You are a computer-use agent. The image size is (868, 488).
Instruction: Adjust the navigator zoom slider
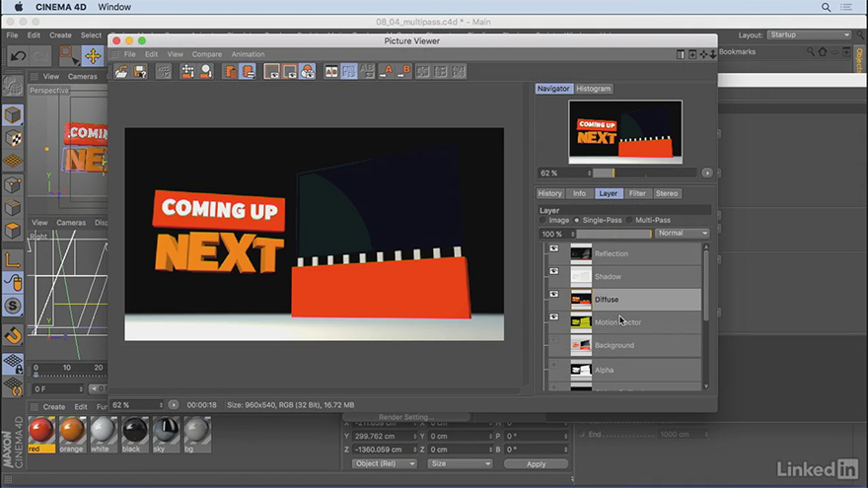pyautogui.click(x=644, y=174)
